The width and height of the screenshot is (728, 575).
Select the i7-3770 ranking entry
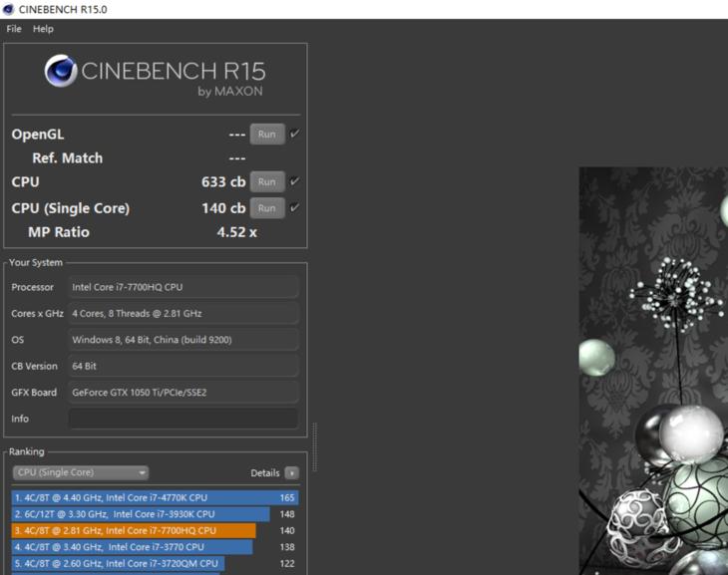click(133, 547)
